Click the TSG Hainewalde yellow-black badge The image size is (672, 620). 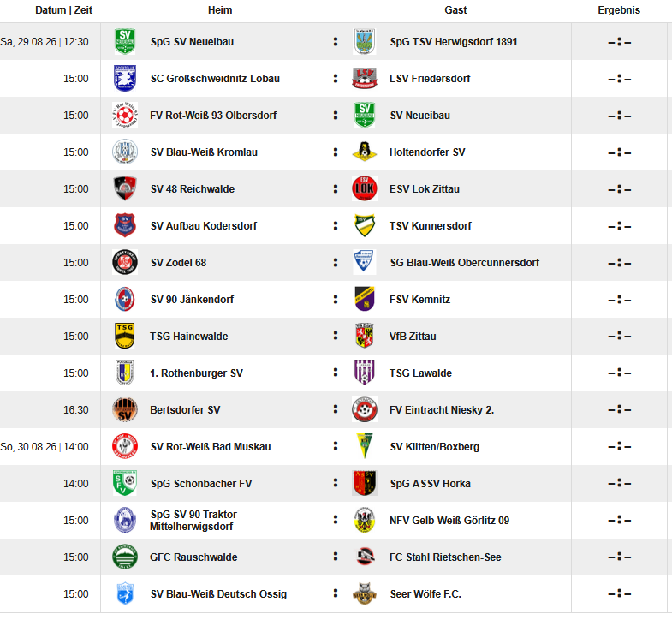click(125, 336)
